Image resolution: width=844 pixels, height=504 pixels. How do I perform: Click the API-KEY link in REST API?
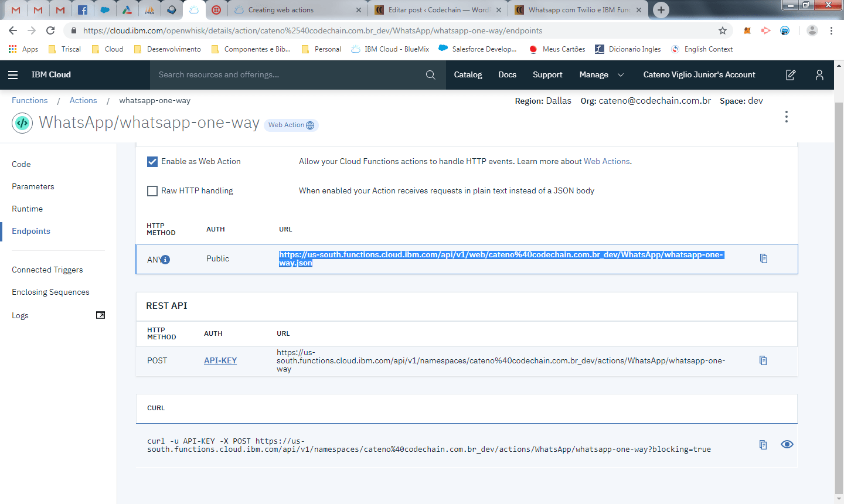[x=220, y=361]
